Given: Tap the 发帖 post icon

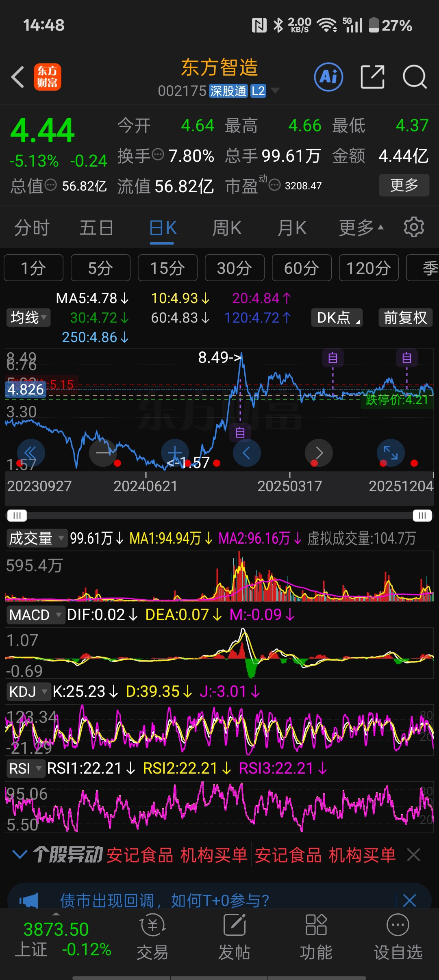Looking at the screenshot, I should click(x=235, y=925).
